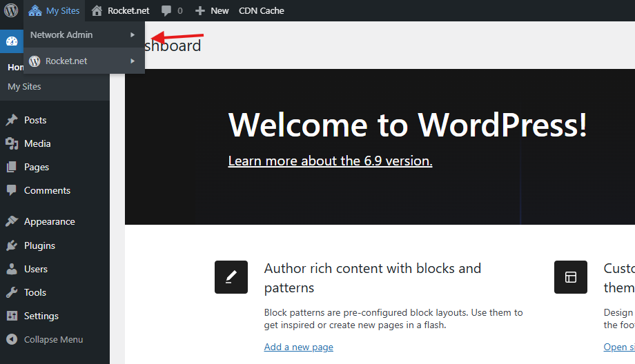Click the Appearance paintbrush icon

(12, 221)
